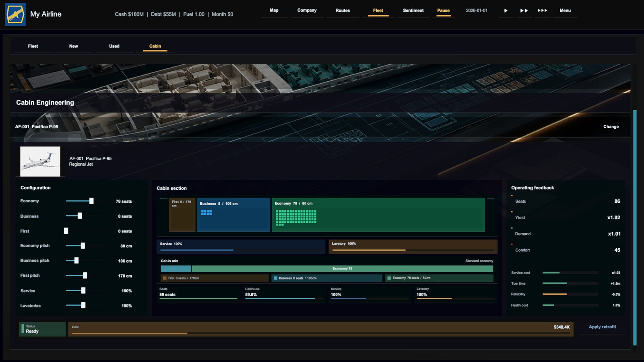Click the Fuel 1.00 status text
The width and height of the screenshot is (644, 362).
tap(194, 14)
